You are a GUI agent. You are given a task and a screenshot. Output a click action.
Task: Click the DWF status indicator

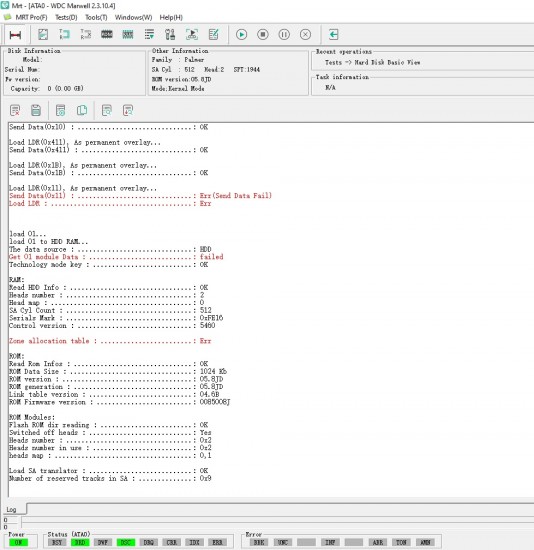pyautogui.click(x=103, y=542)
